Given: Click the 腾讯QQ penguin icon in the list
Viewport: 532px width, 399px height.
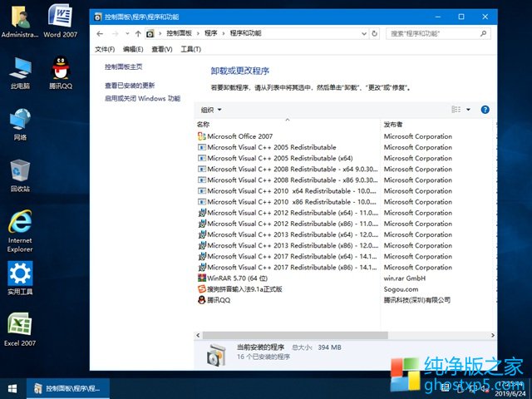Looking at the screenshot, I should click(201, 300).
